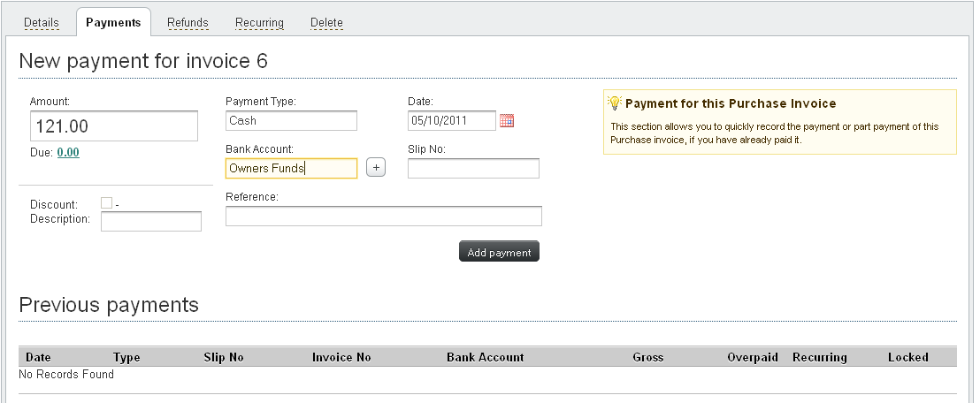The width and height of the screenshot is (980, 403).
Task: Select the Payments tab
Action: 113,22
